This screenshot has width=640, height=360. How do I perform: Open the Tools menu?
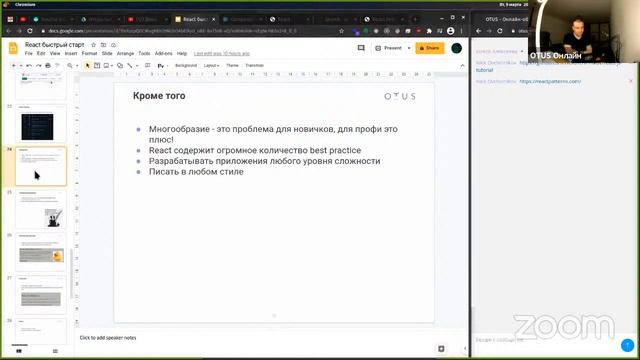[x=144, y=53]
